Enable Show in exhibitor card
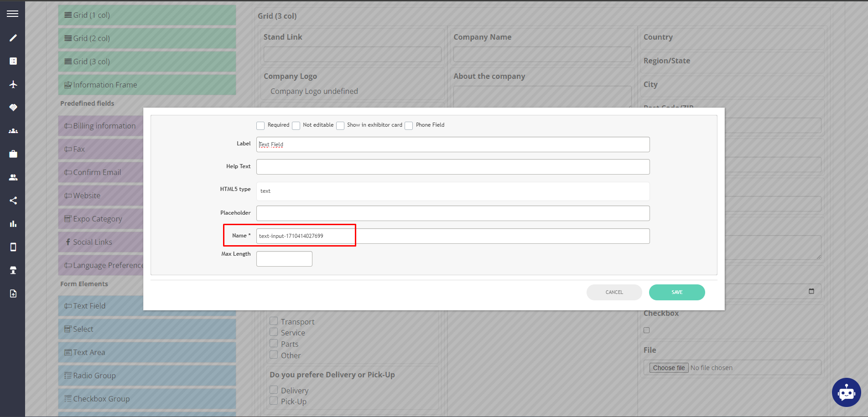The image size is (868, 417). tap(340, 125)
